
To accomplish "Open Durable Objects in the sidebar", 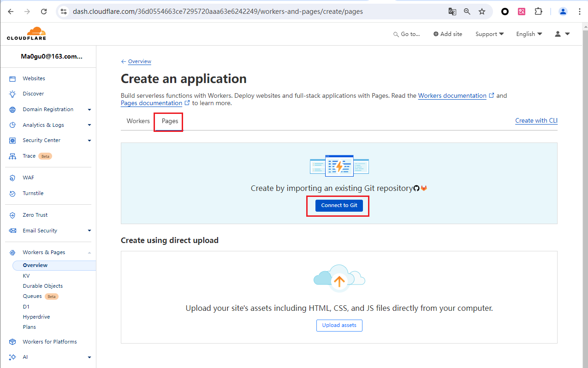I will [x=43, y=286].
